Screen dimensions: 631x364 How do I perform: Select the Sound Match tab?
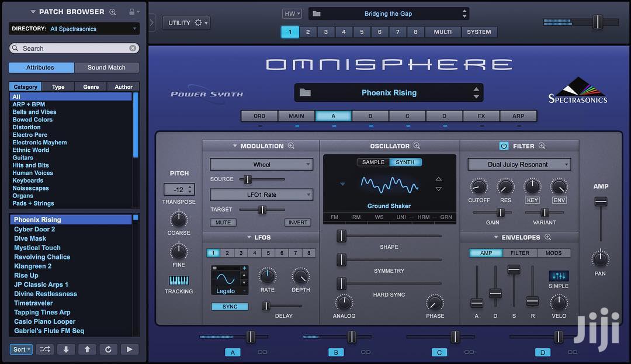click(x=107, y=68)
